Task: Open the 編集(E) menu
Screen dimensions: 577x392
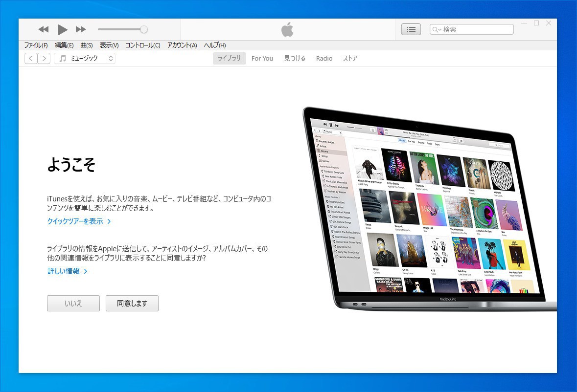Action: tap(64, 45)
